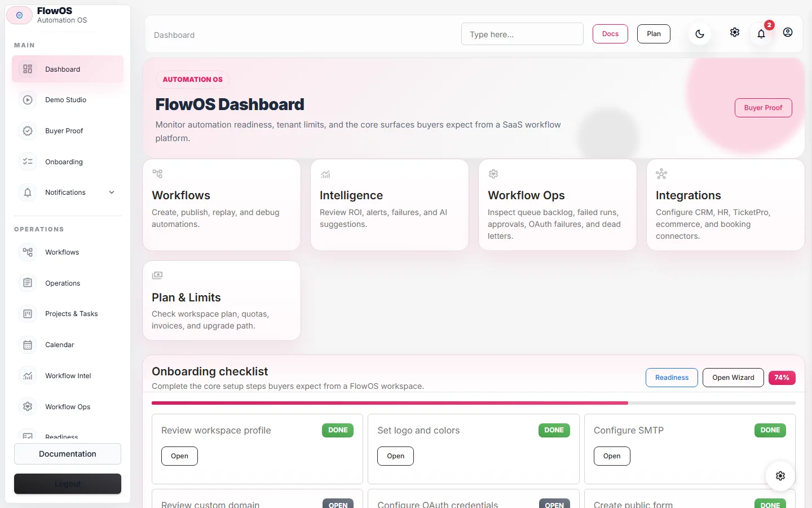Click the Docs button in top bar
The width and height of the screenshot is (812, 508).
point(610,34)
